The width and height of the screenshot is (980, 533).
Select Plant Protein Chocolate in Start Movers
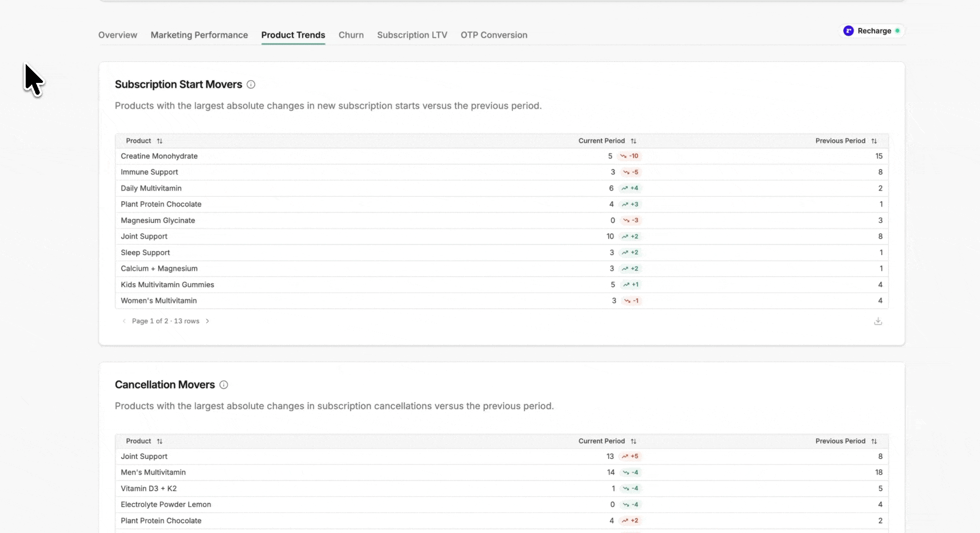(501, 204)
